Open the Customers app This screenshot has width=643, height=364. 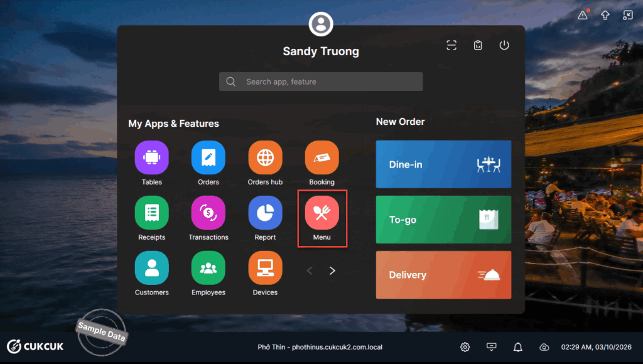click(x=151, y=268)
